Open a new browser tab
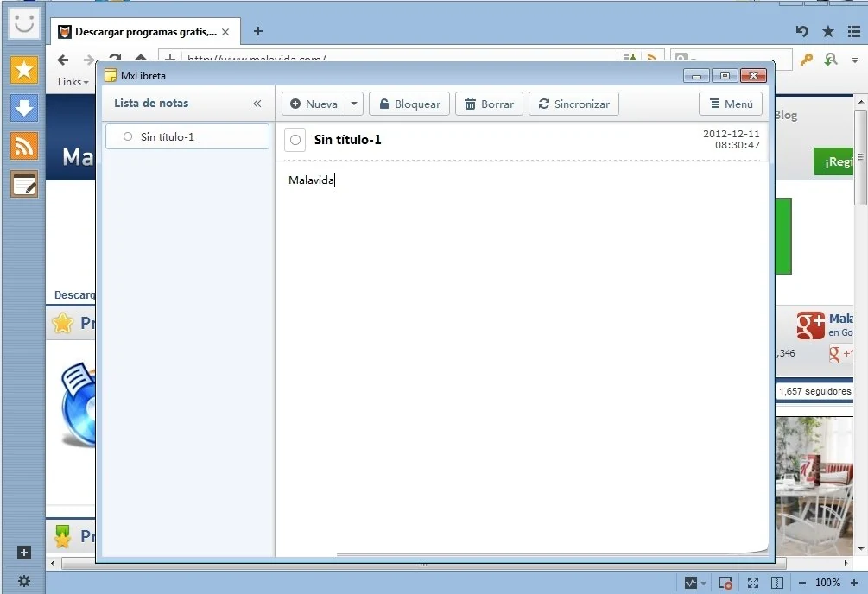868x594 pixels. (x=258, y=32)
